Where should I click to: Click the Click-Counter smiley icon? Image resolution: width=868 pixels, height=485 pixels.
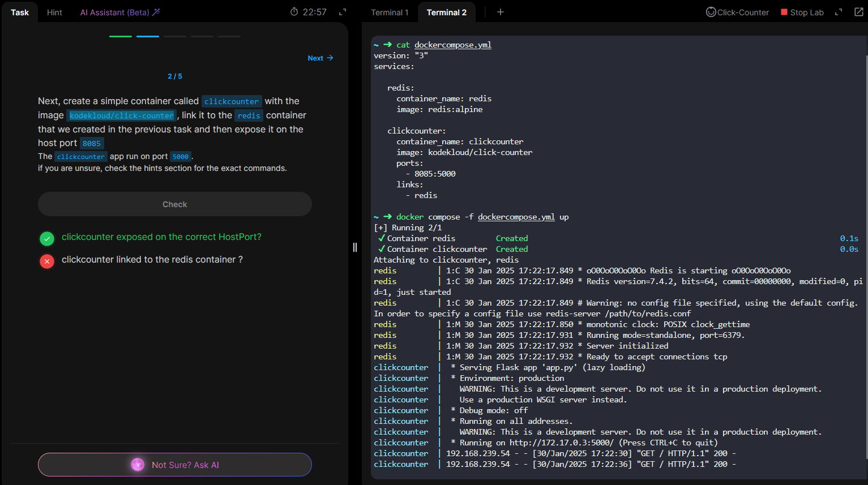pos(711,12)
